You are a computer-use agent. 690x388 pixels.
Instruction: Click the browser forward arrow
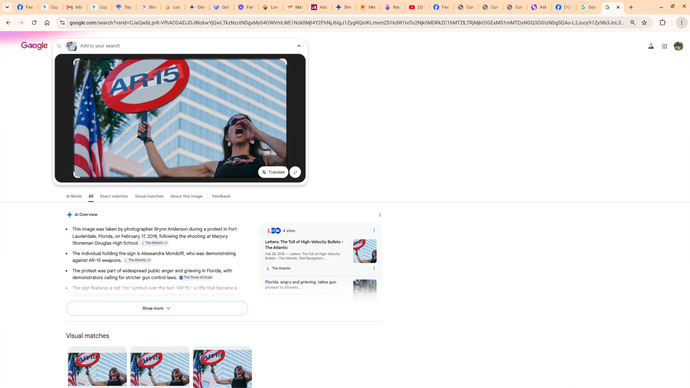tap(21, 22)
